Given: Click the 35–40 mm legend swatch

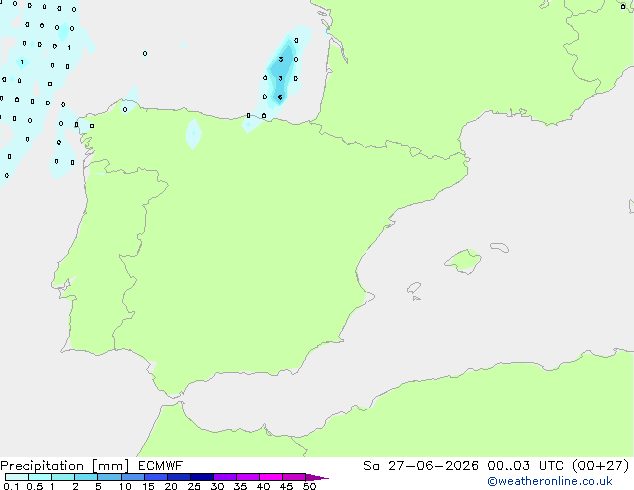Looking at the screenshot, I should click(x=247, y=477).
